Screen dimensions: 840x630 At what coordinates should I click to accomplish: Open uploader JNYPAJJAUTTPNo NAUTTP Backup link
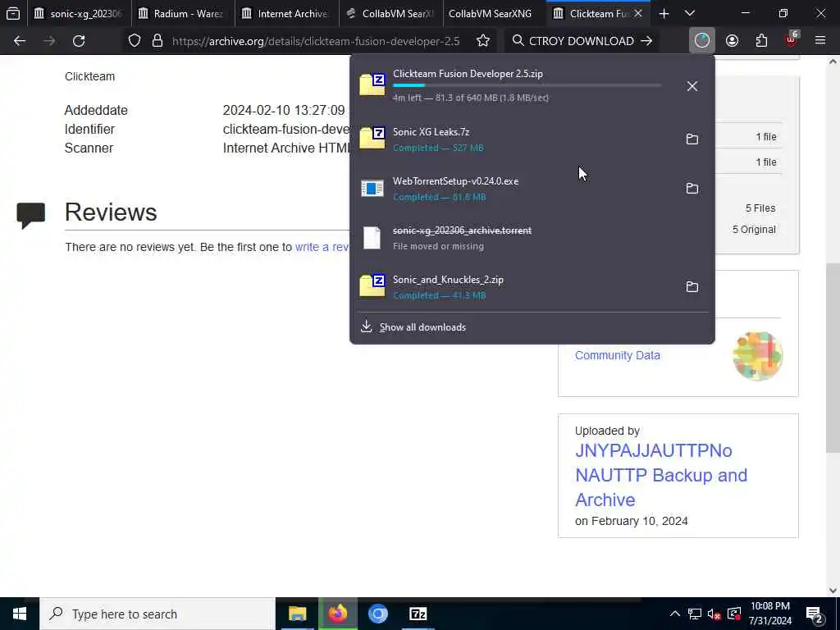(x=661, y=475)
